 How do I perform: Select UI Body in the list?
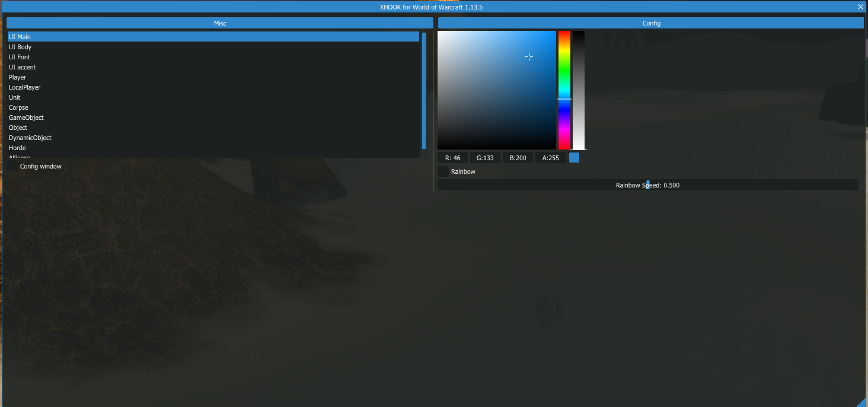click(213, 47)
